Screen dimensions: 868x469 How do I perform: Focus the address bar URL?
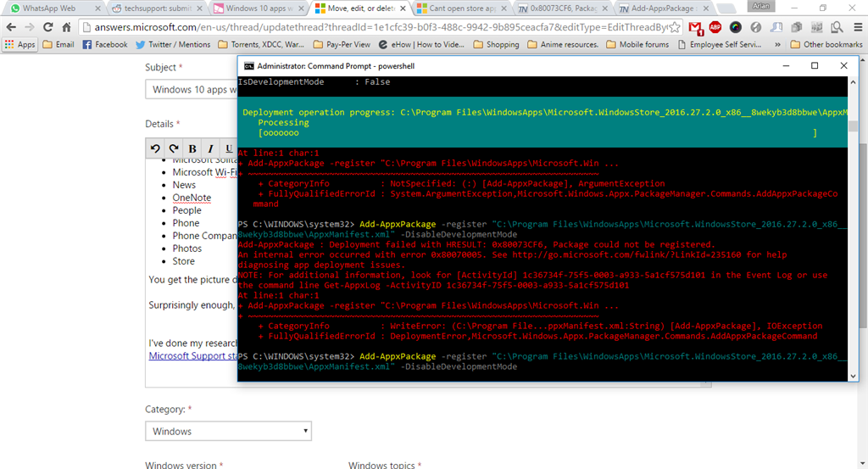[379, 27]
